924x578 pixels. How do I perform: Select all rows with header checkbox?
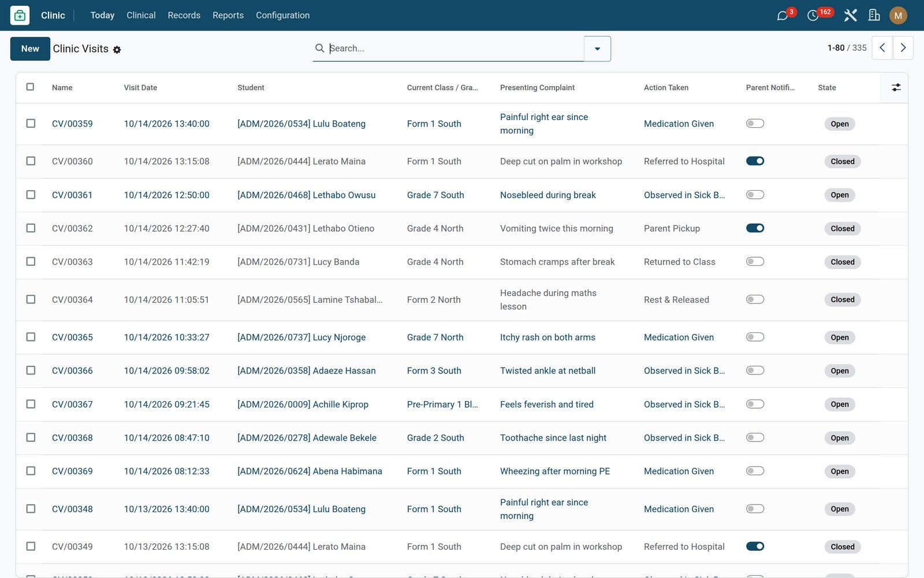pos(30,87)
